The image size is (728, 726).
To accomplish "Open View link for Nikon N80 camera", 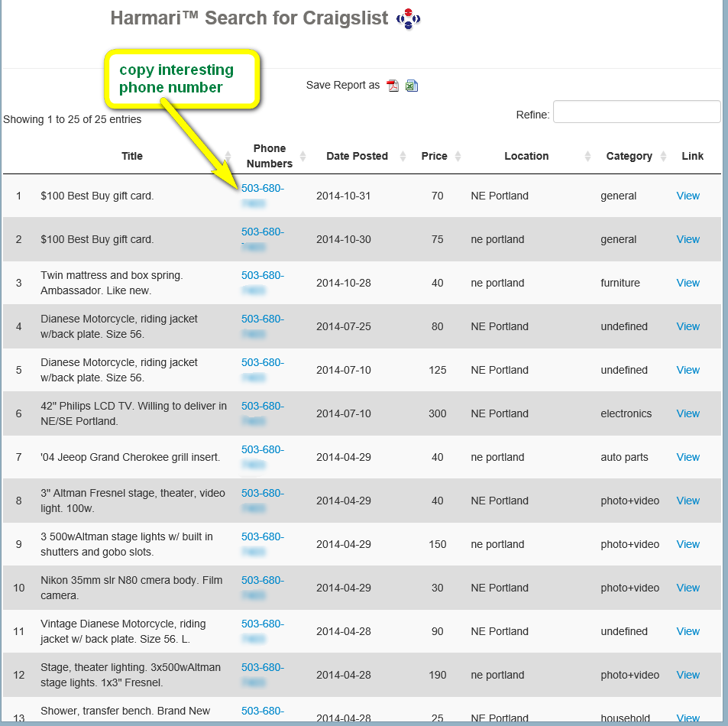I will pyautogui.click(x=688, y=588).
